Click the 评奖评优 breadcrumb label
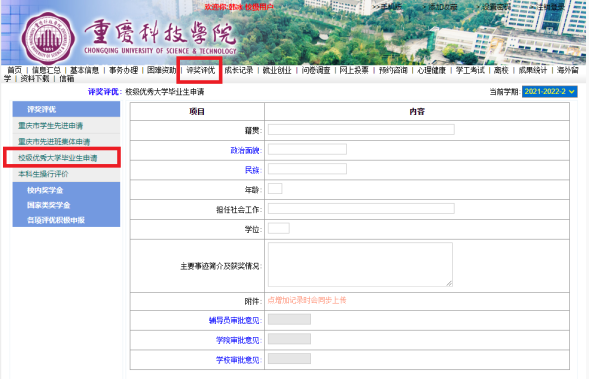 (x=104, y=92)
